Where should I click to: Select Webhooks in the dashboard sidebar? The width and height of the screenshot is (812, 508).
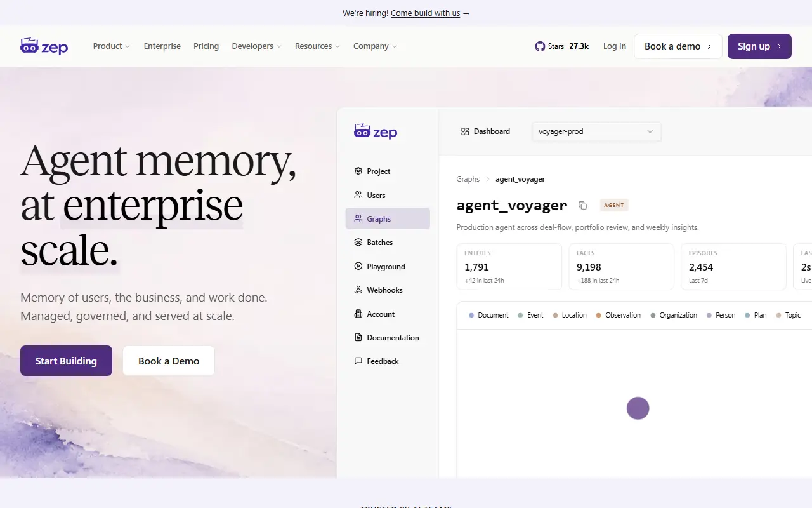[388, 290]
